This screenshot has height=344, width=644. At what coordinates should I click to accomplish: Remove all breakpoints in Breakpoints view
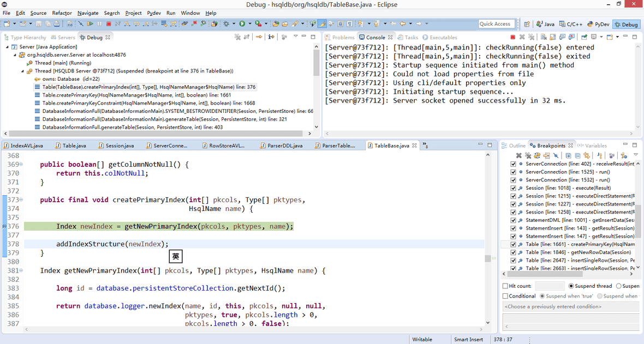(528, 155)
